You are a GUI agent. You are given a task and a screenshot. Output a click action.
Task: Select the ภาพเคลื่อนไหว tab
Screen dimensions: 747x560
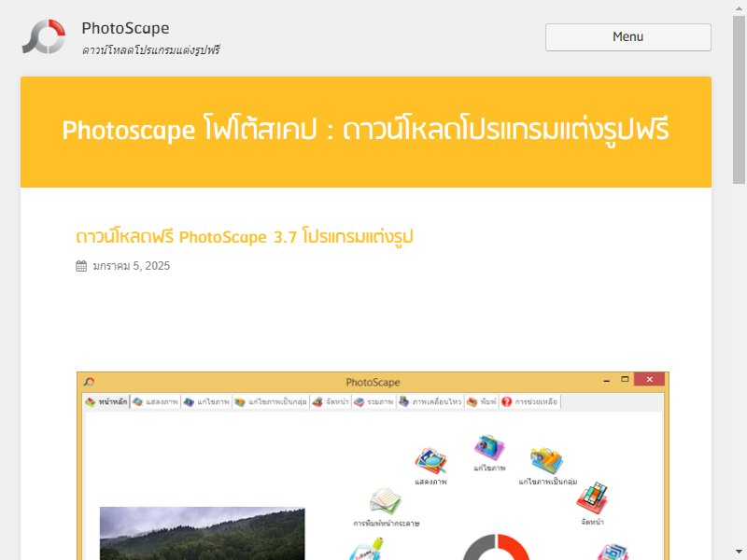[430, 402]
